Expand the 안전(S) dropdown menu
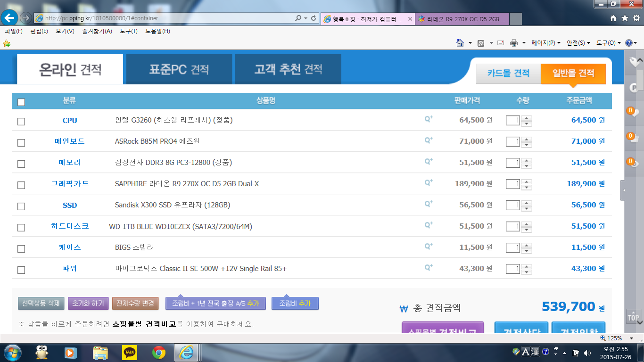Viewport: 644px width, 362px height. (578, 43)
